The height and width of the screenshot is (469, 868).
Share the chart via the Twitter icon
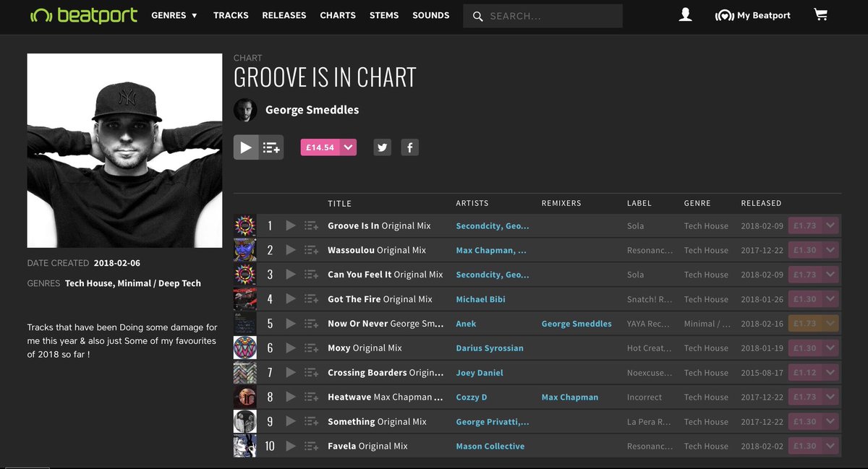click(x=382, y=147)
